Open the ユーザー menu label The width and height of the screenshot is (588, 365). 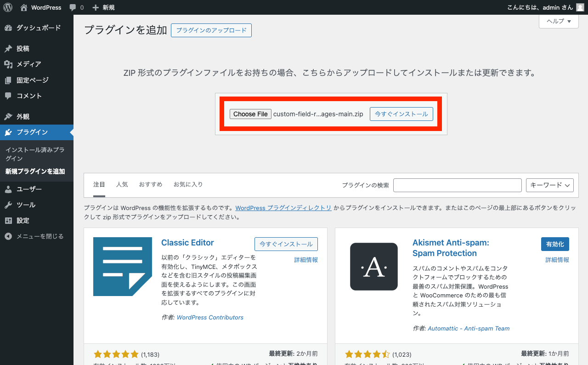pyautogui.click(x=29, y=189)
